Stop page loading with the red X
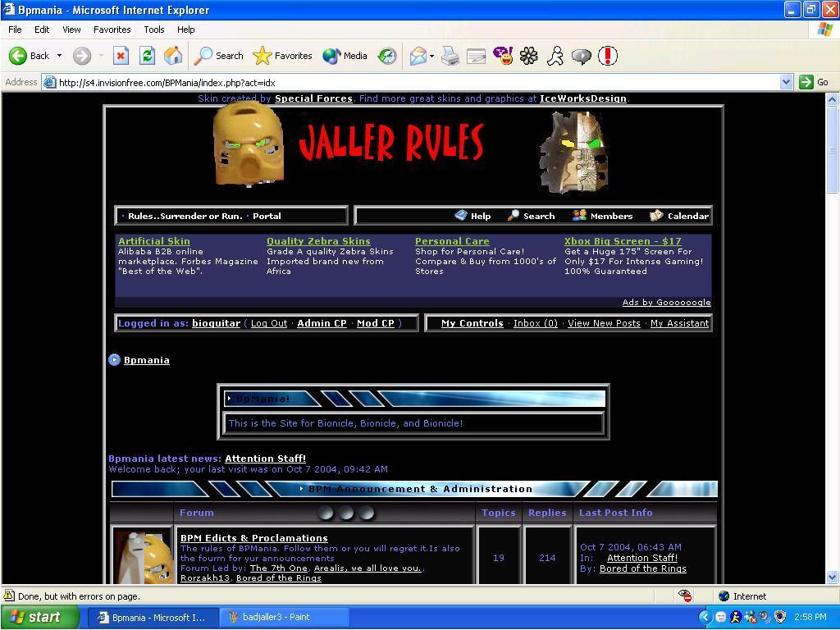 click(x=121, y=56)
